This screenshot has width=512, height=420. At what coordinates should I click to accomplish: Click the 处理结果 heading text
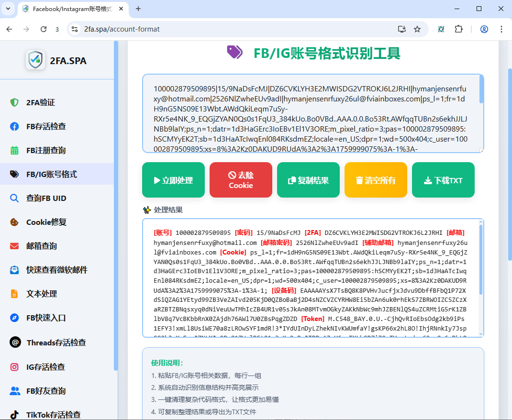click(168, 210)
